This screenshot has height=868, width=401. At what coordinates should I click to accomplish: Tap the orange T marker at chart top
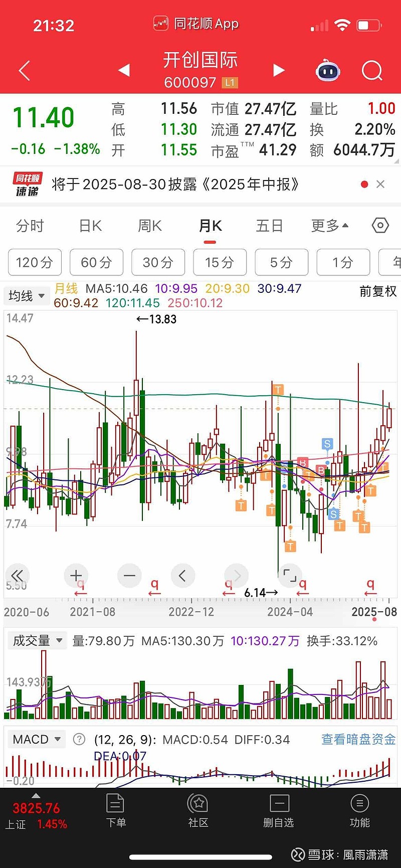[x=278, y=390]
